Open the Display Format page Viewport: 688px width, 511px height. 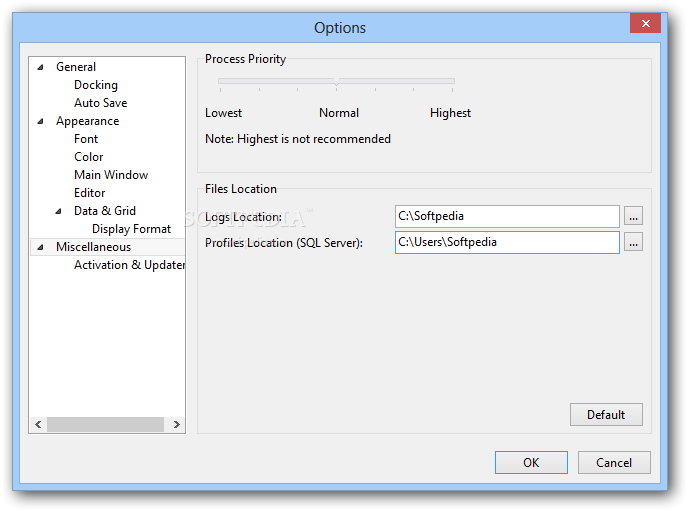(131, 229)
